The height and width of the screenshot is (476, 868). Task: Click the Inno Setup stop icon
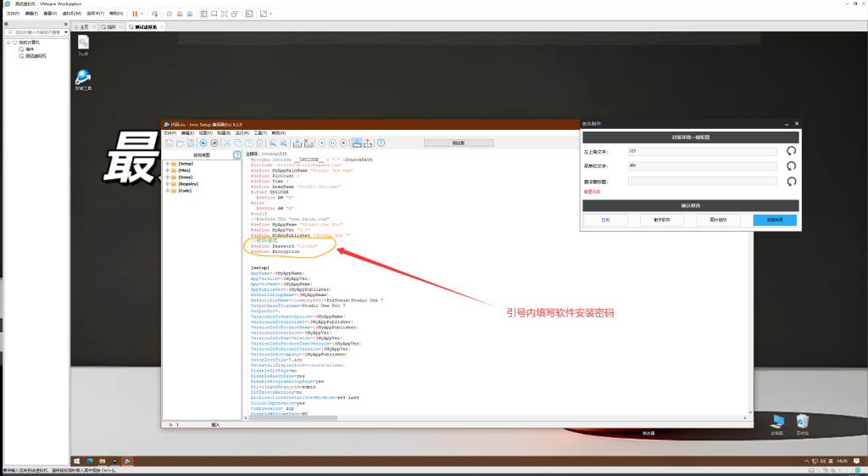(343, 143)
